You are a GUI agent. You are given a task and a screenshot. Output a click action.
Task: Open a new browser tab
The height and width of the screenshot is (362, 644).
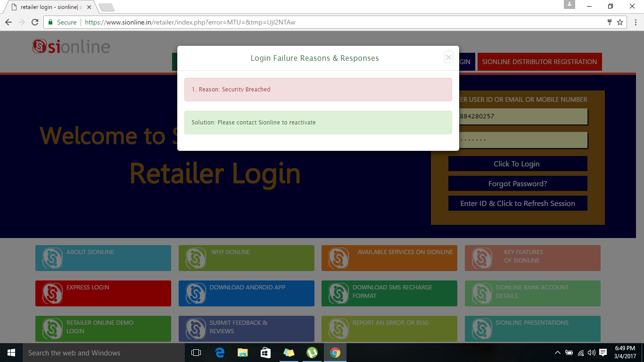click(107, 8)
